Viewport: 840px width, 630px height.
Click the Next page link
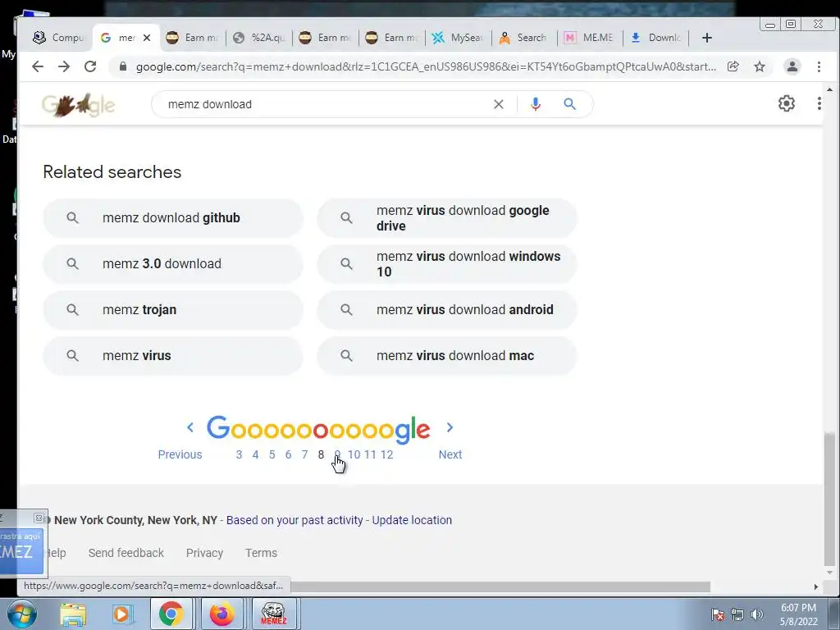click(450, 454)
